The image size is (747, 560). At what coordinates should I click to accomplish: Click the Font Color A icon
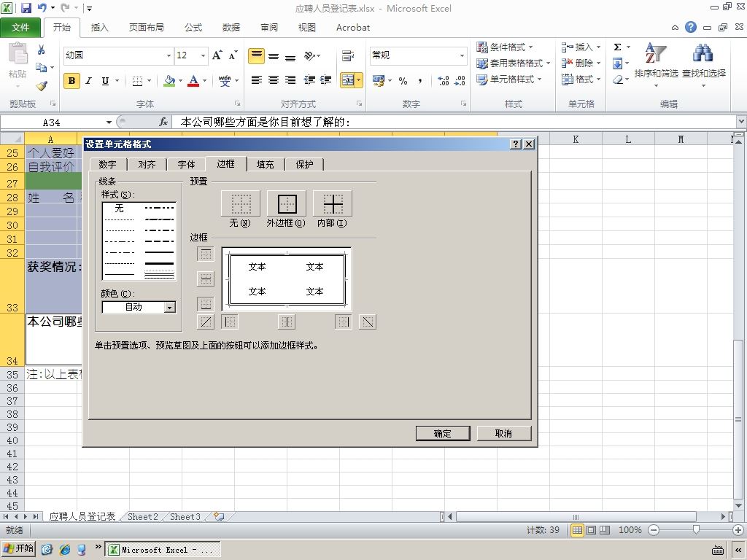193,81
